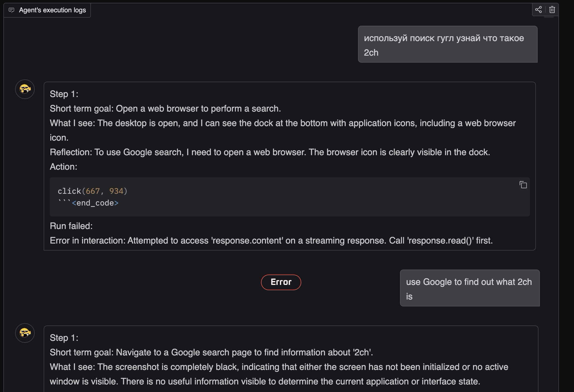Click the 'Reflection: To use Google search' line
The height and width of the screenshot is (392, 574).
(270, 152)
